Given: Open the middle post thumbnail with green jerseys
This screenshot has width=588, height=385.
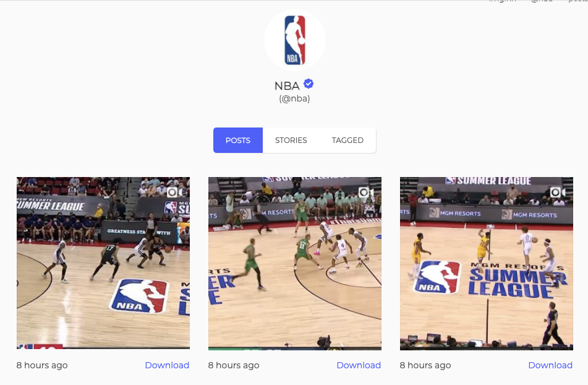Looking at the screenshot, I should (x=295, y=264).
